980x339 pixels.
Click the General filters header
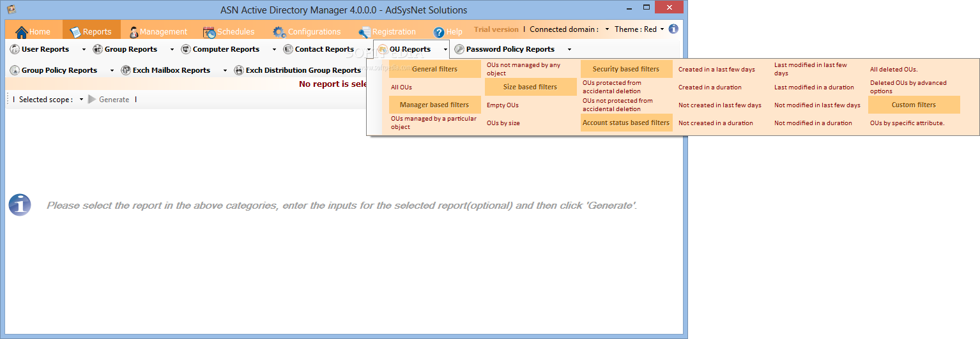coord(434,69)
